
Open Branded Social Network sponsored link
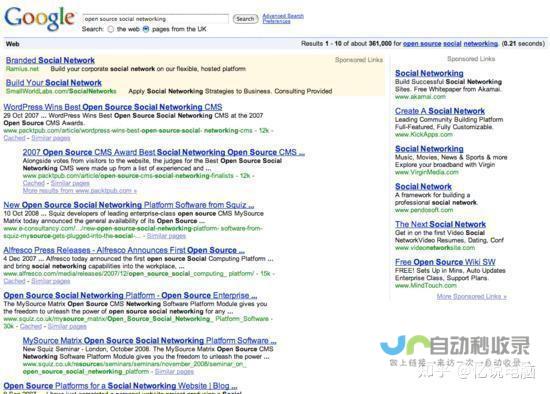point(50,60)
